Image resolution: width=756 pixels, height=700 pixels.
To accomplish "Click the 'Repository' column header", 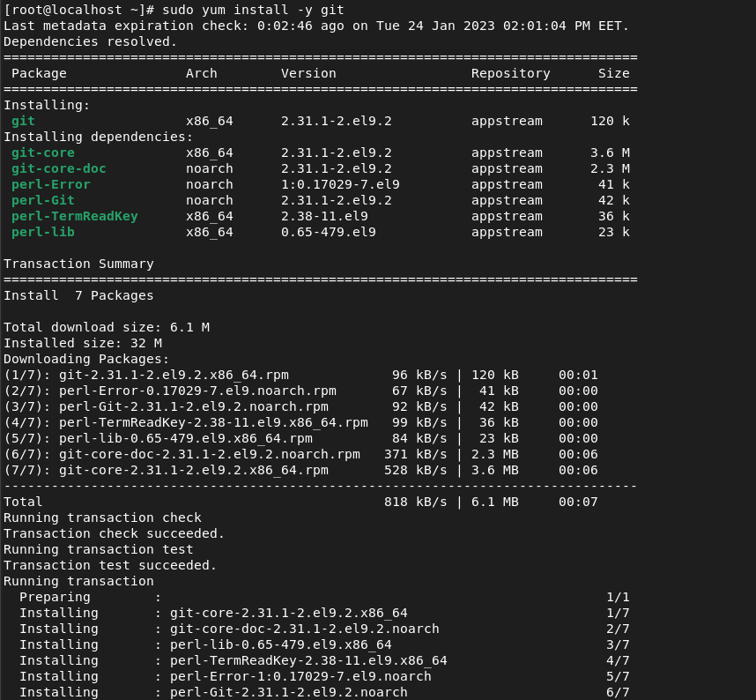I will click(510, 73).
